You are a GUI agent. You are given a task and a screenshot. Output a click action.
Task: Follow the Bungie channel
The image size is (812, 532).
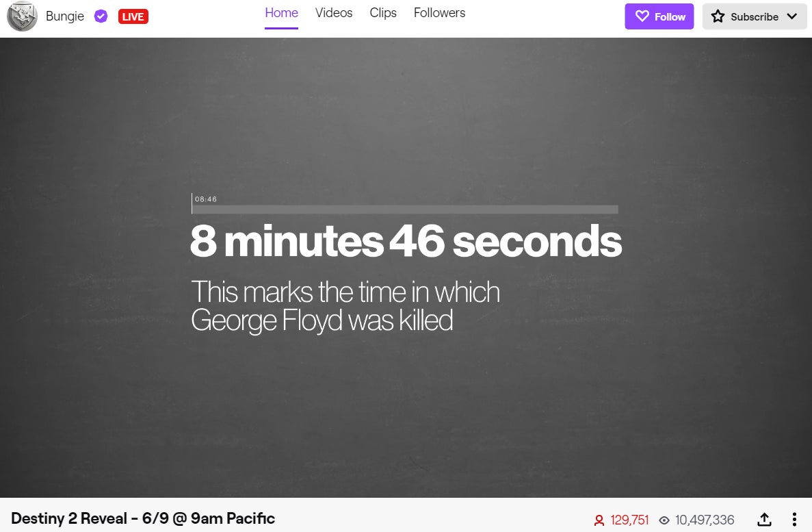(x=659, y=16)
